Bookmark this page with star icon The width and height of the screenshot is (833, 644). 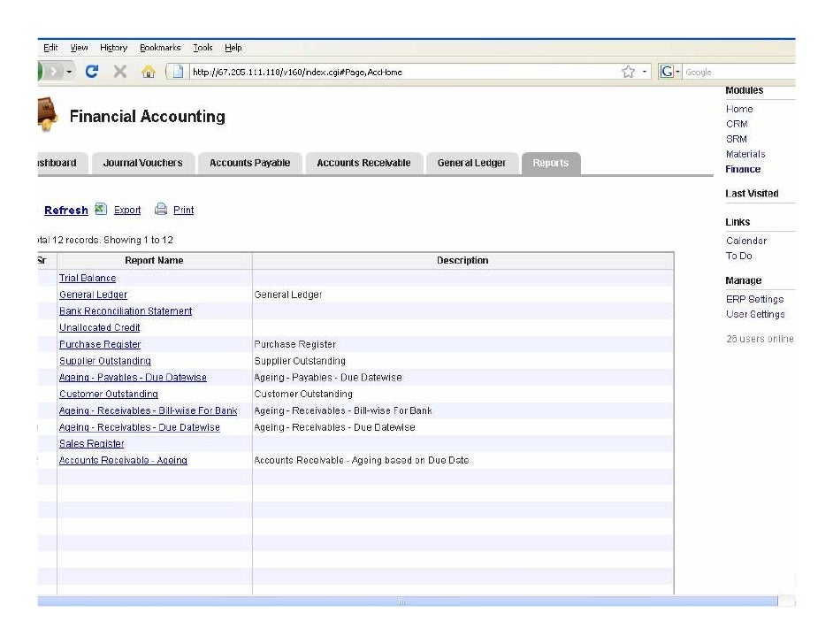point(629,73)
